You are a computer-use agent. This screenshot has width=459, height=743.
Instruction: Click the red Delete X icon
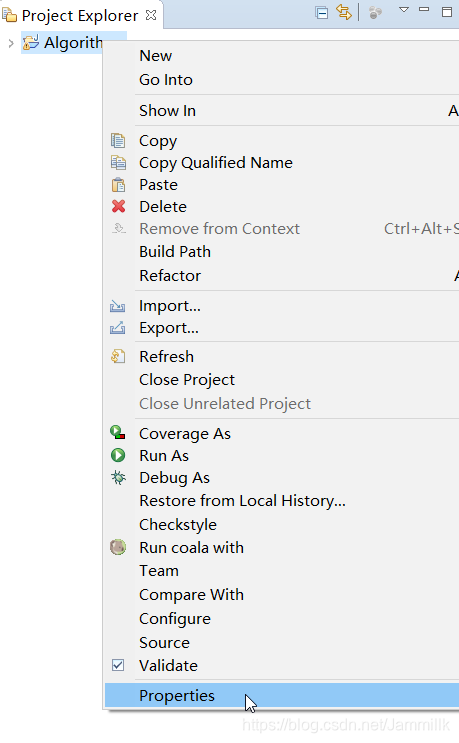118,207
